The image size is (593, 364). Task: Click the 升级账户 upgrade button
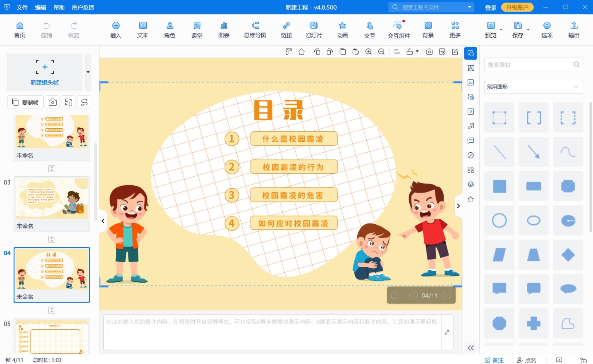(x=517, y=7)
